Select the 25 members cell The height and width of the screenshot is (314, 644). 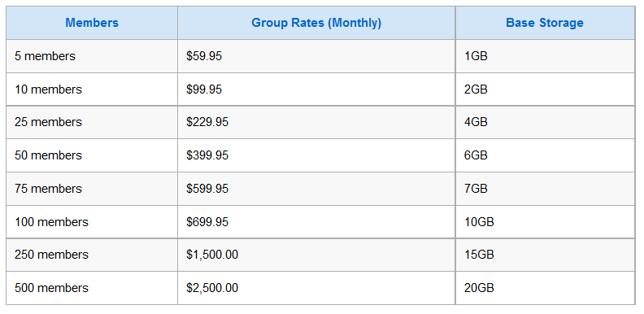coord(92,123)
